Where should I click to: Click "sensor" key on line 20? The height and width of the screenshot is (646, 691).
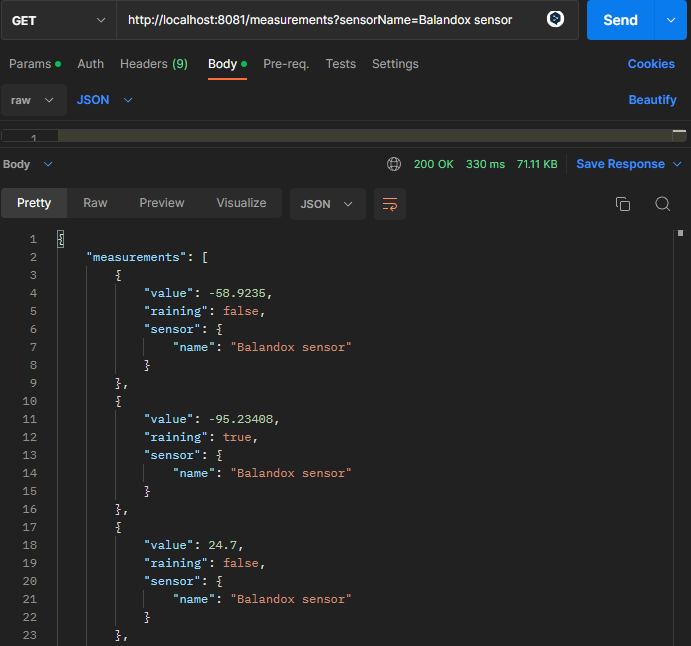(172, 582)
